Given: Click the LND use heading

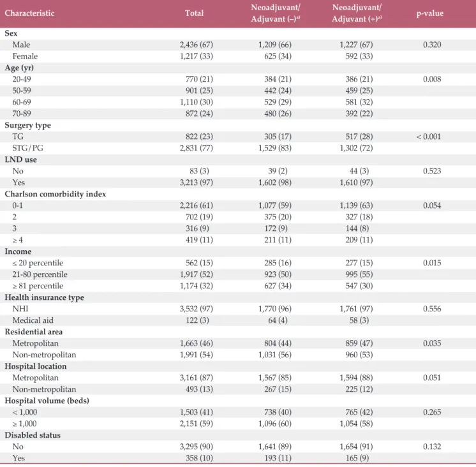Looking at the screenshot, I should tap(20, 159).
